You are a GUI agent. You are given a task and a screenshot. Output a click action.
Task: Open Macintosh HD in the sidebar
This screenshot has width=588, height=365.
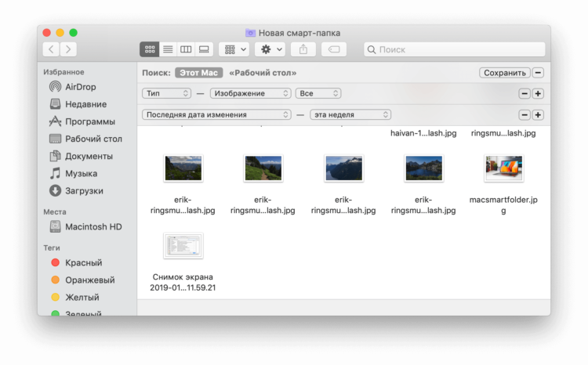(x=86, y=226)
